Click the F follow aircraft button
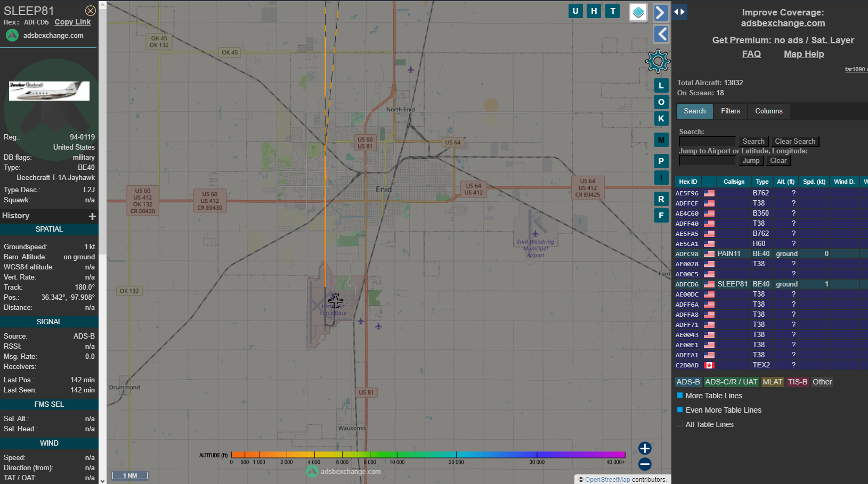 (x=661, y=216)
